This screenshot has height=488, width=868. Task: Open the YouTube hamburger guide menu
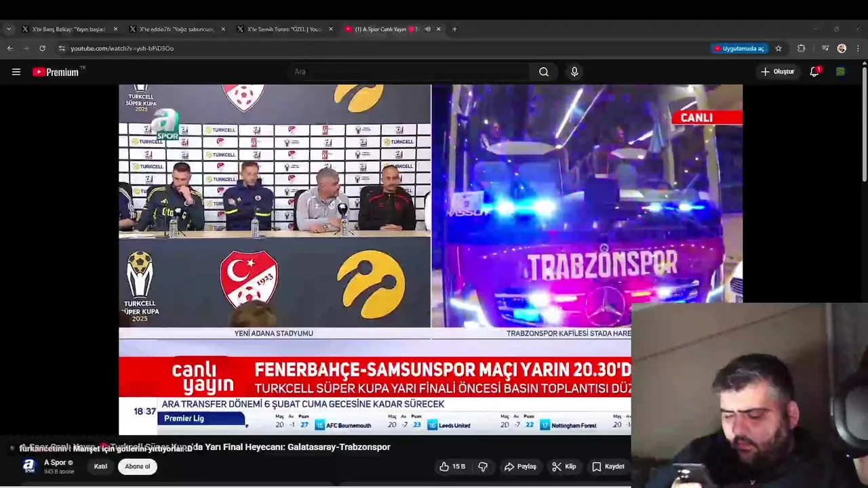coord(16,72)
